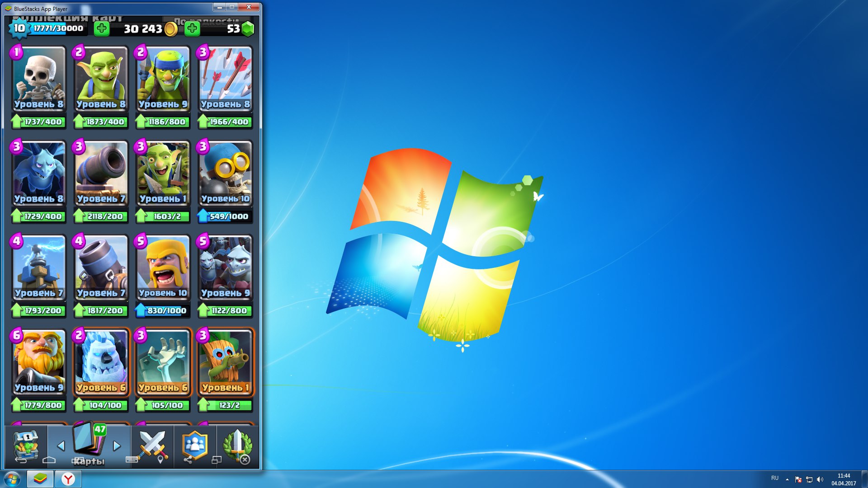Open the Cannon card (cost 3, level 7)

pyautogui.click(x=101, y=174)
